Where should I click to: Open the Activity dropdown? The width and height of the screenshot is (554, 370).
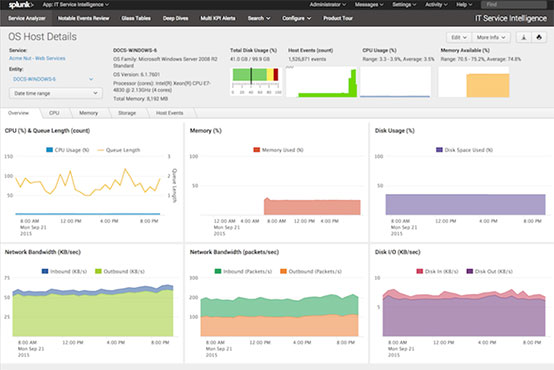436,5
